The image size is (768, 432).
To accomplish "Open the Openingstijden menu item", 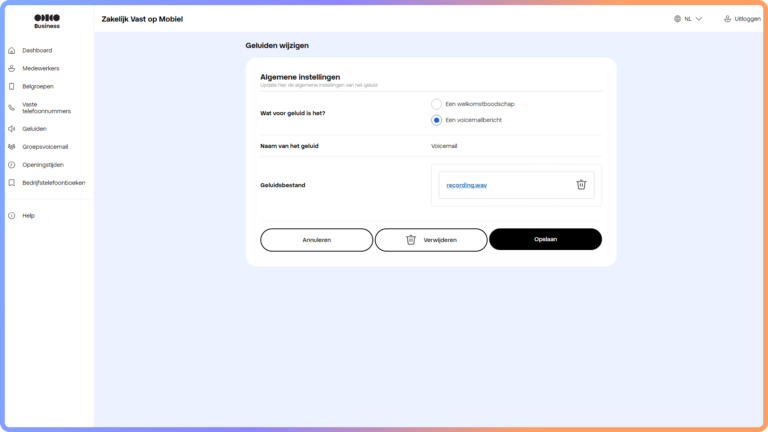I will click(43, 165).
